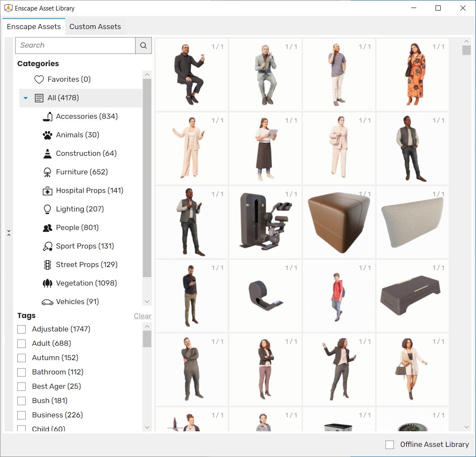Click inside the asset search field
Image resolution: width=476 pixels, height=457 pixels.
[x=75, y=45]
